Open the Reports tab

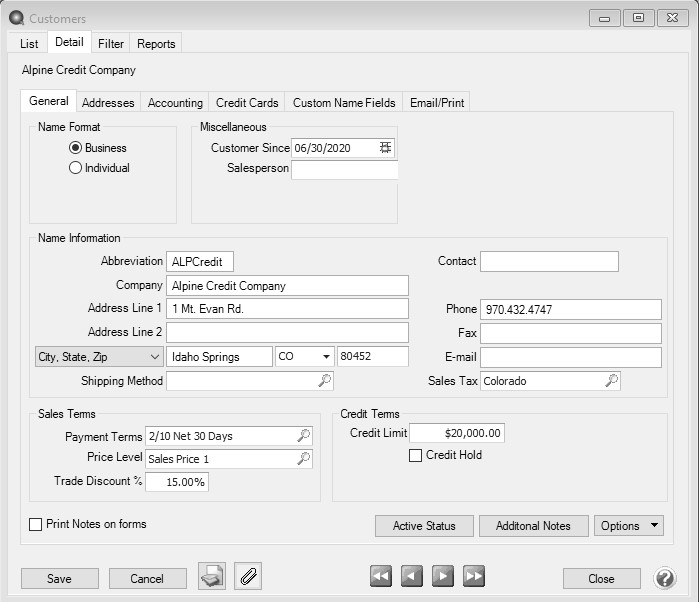click(x=156, y=44)
